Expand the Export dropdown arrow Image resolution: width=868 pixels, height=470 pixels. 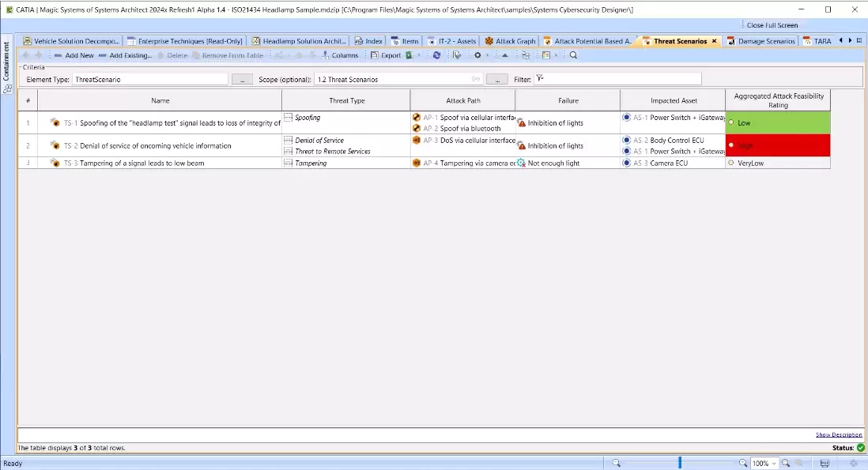419,55
